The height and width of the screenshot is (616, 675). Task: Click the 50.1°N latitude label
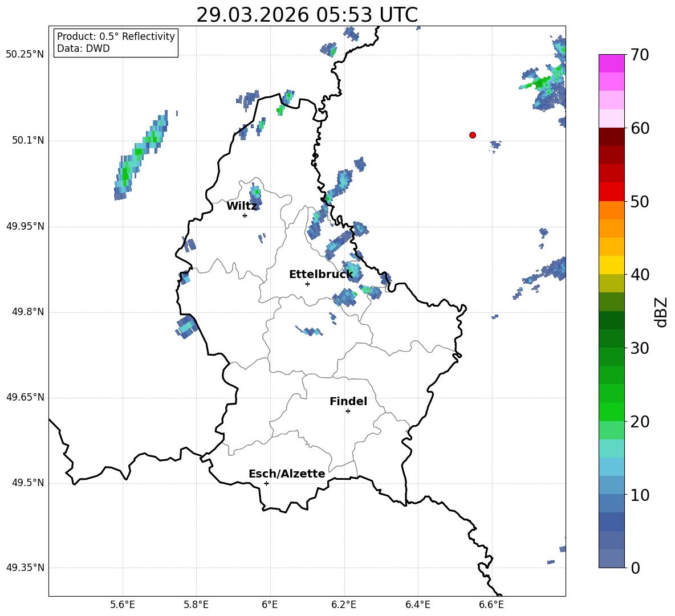[x=28, y=141]
